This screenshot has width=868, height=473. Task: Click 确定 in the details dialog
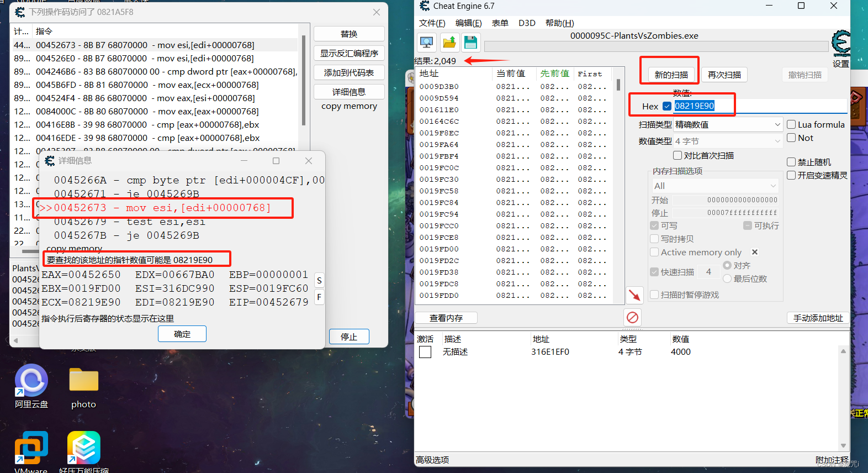pyautogui.click(x=182, y=334)
